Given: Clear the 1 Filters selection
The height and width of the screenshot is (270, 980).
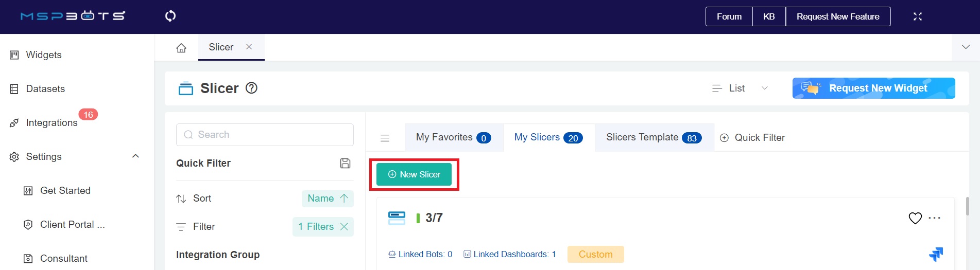Looking at the screenshot, I should pos(344,227).
